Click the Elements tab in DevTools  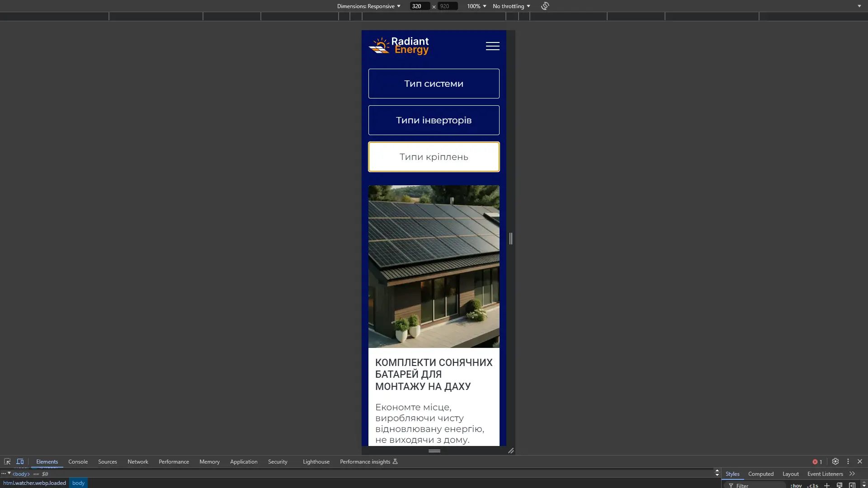[x=47, y=461]
